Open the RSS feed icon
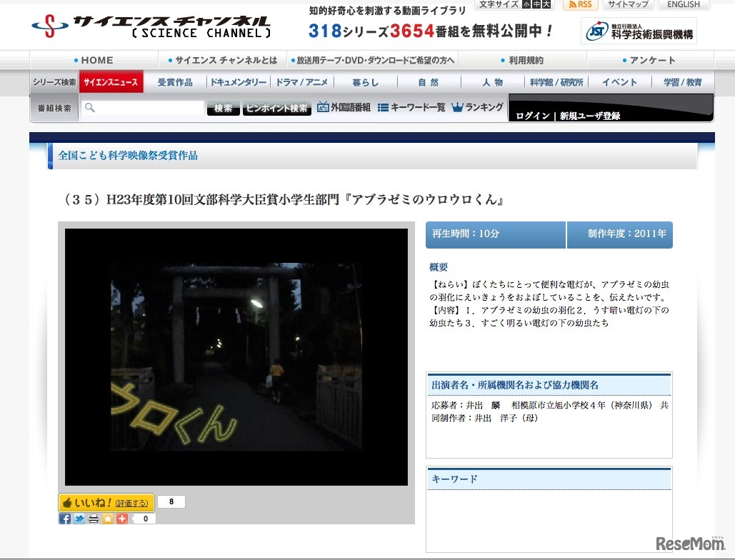 [580, 5]
